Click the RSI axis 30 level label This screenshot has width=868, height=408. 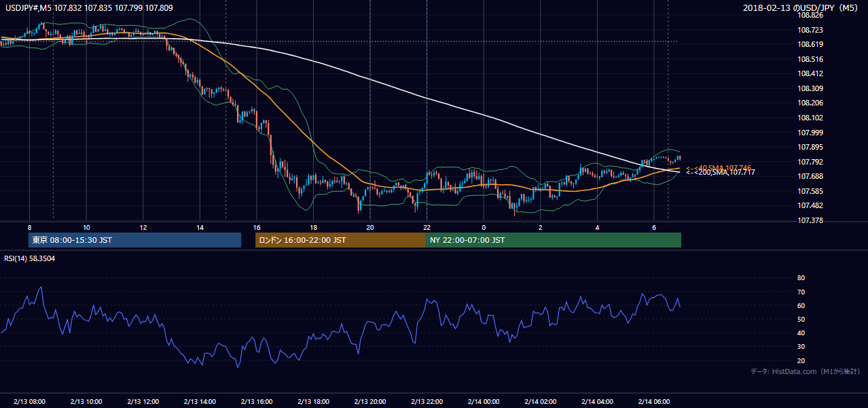(801, 347)
